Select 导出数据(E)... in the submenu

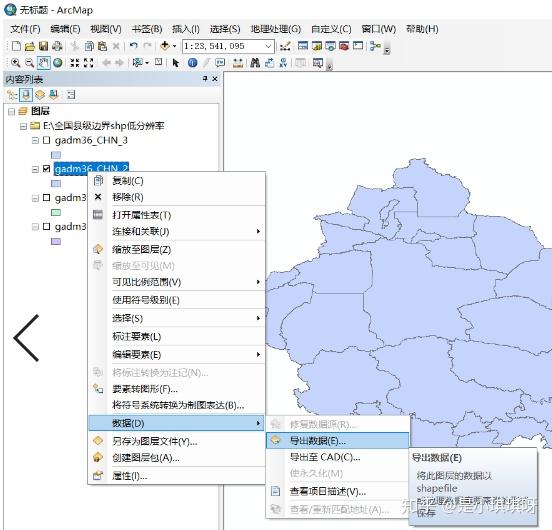(x=338, y=441)
